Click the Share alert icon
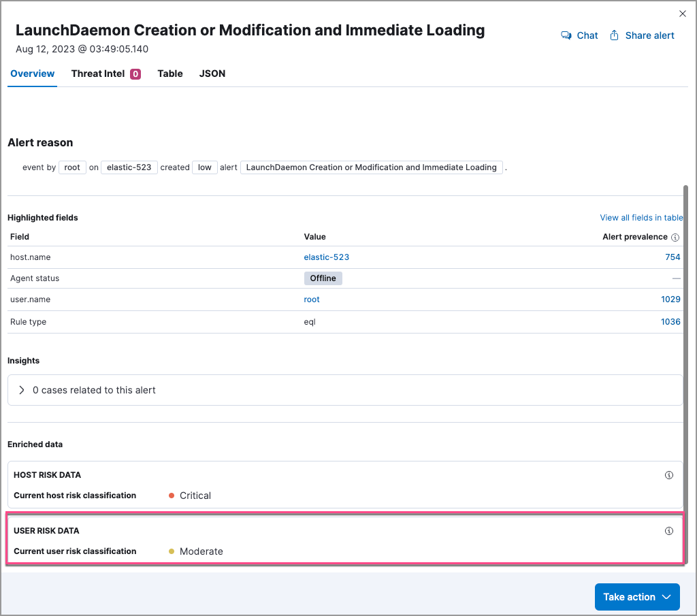The width and height of the screenshot is (697, 616). point(615,35)
